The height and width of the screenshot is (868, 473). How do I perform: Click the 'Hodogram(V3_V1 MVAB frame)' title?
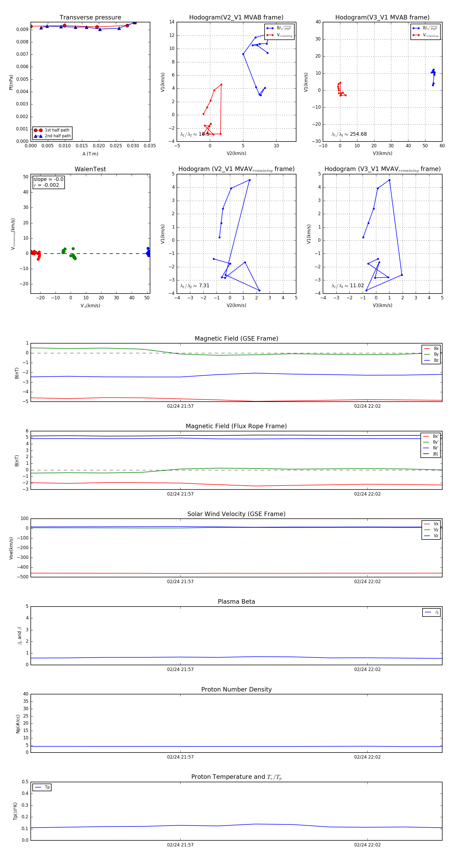tap(382, 17)
